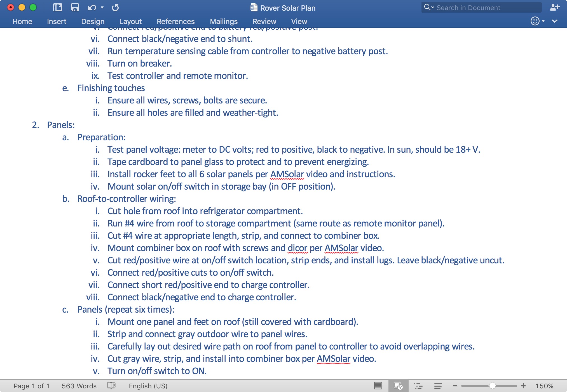
Task: Zoom in with the plus button
Action: [x=523, y=386]
